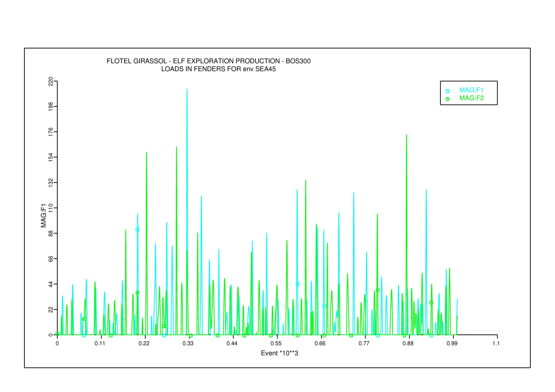Click the vertical MAG:F1 axis label
Image resolution: width=555 pixels, height=392 pixels.
(44, 216)
